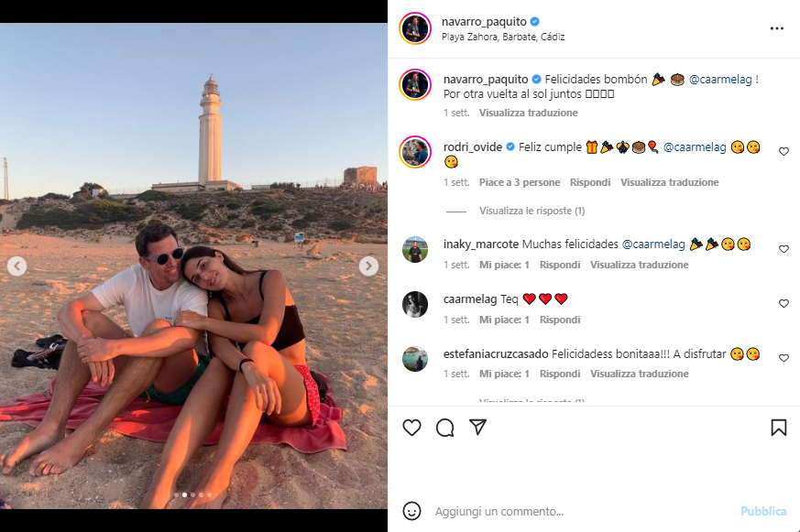This screenshot has height=532, width=800.
Task: Open the @caarmelag mention in the caption
Action: (x=719, y=80)
